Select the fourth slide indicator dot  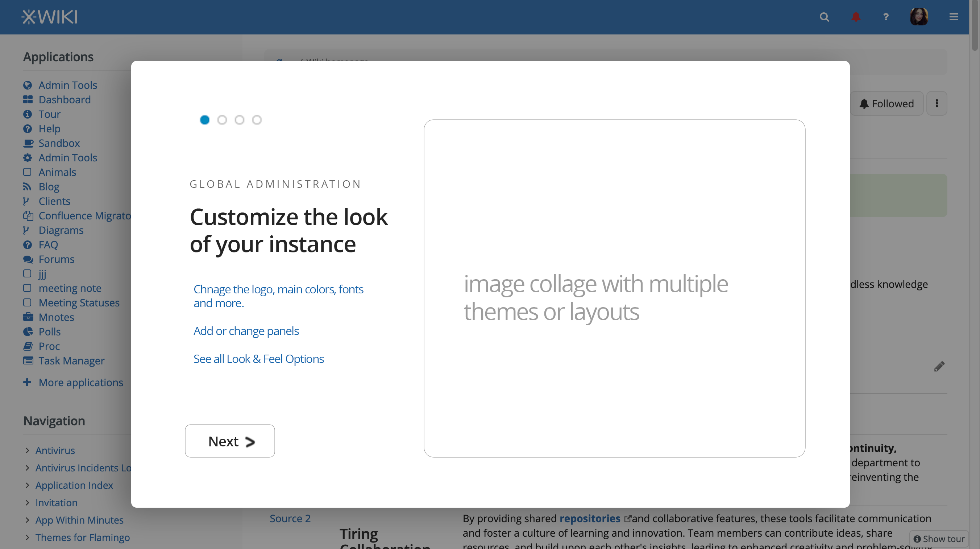tap(257, 120)
